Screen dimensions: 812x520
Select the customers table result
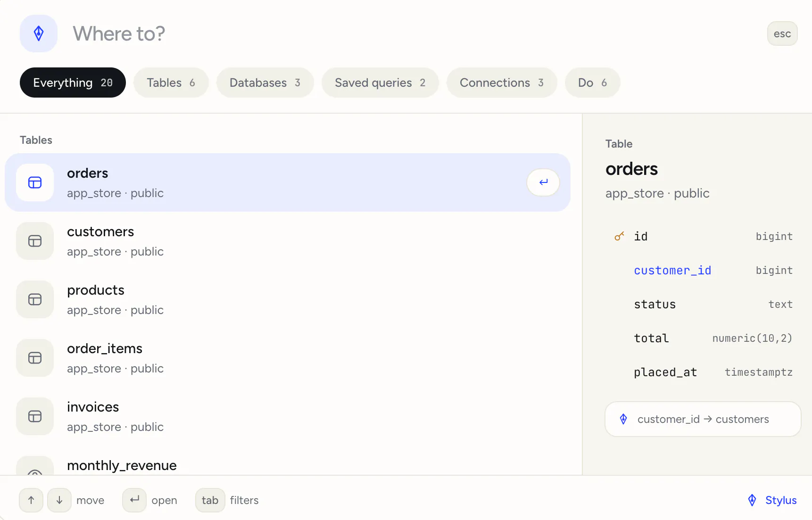coord(288,241)
